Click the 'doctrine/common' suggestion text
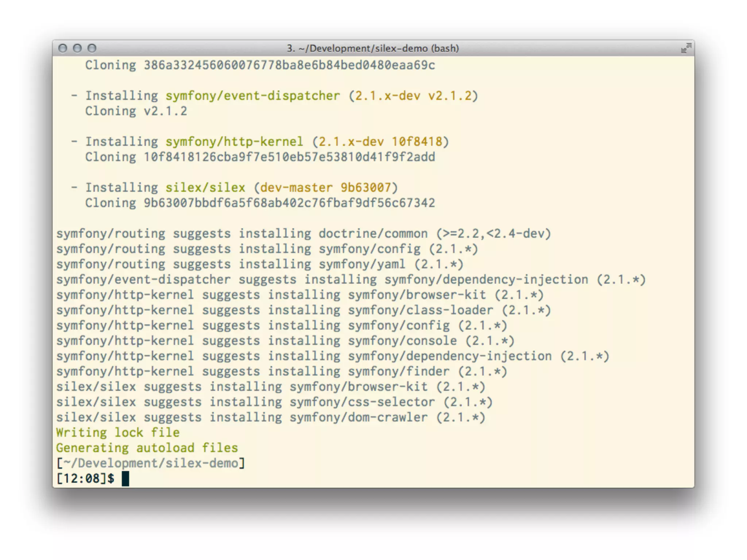This screenshot has height=560, width=747. (x=373, y=233)
